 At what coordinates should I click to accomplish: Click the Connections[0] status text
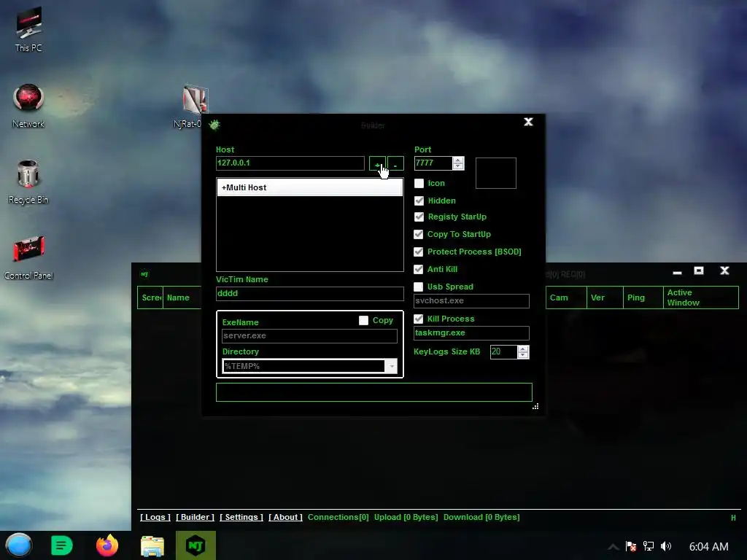(x=338, y=517)
